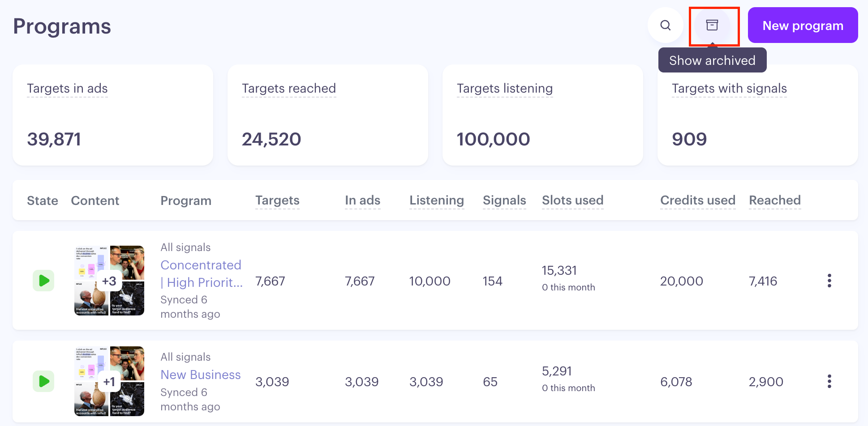This screenshot has height=426, width=868.
Task: Click the Show archived box icon
Action: [712, 25]
